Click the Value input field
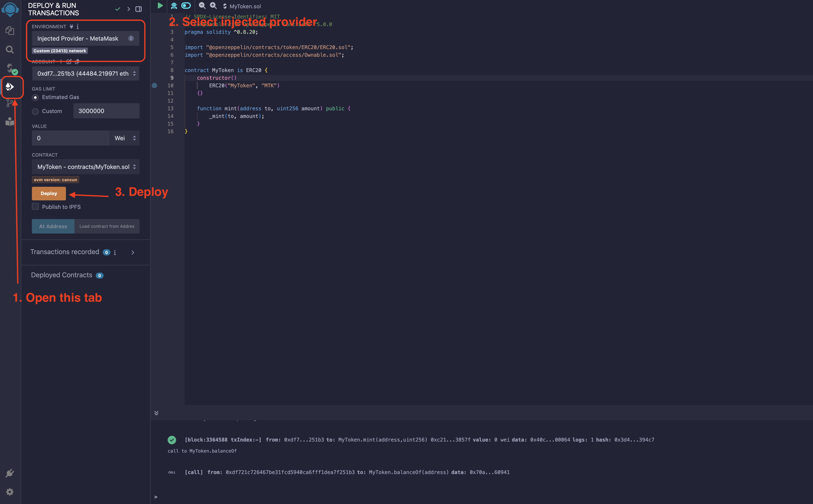This screenshot has width=813, height=504. (70, 138)
